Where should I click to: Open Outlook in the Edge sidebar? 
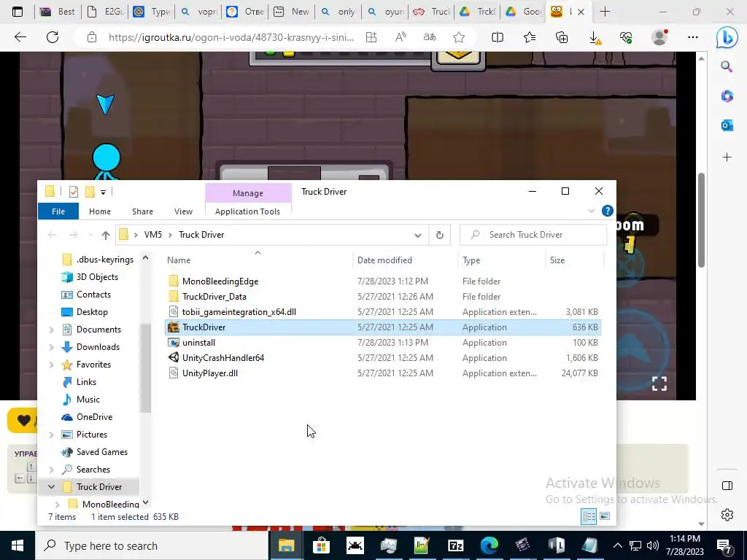727,125
